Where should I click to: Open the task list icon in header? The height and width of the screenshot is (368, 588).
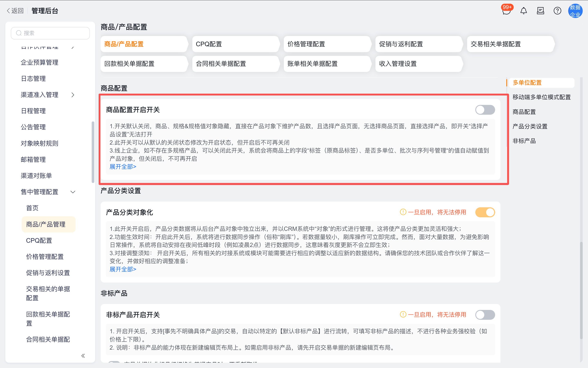[x=540, y=11]
